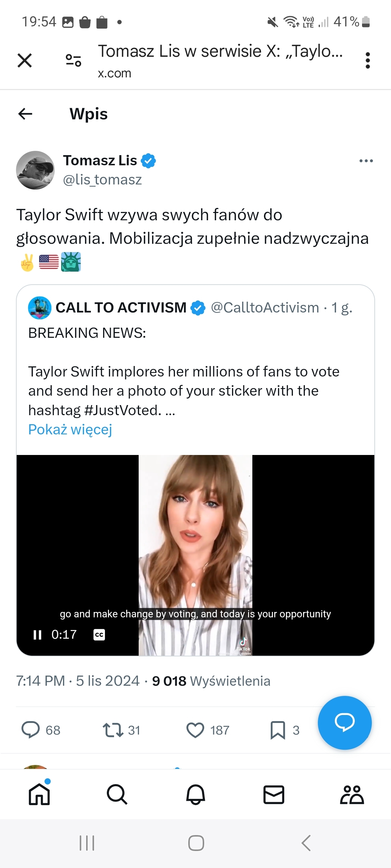Go back using the Wpis arrow
The image size is (391, 868).
point(25,114)
